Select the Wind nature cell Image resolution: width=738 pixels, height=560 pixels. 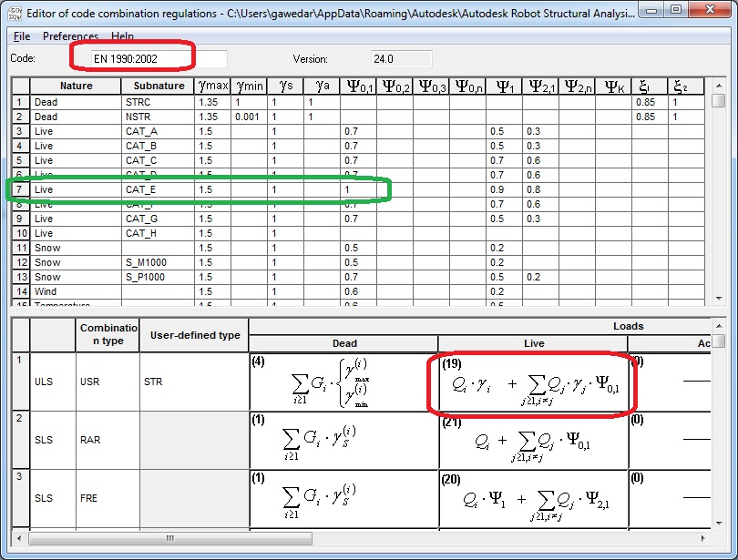76,291
